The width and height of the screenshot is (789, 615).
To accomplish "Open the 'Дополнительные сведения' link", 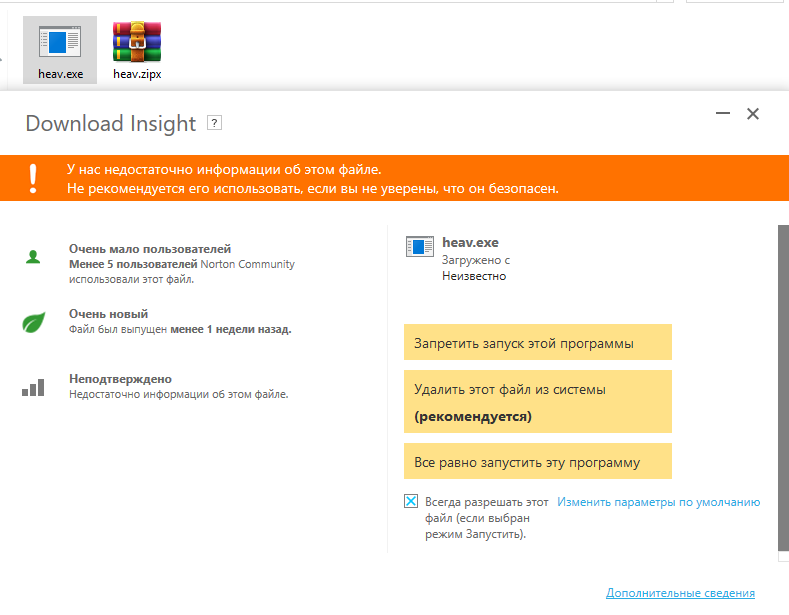I will pyautogui.click(x=680, y=593).
